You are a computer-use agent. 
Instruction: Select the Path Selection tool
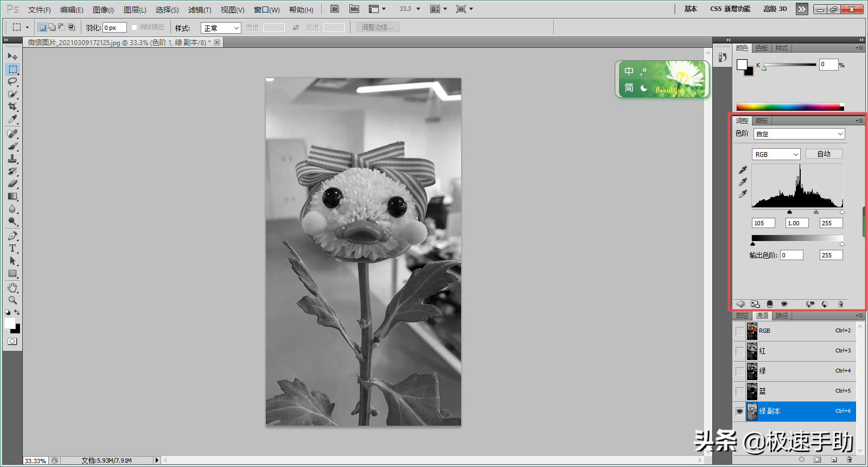[12, 261]
